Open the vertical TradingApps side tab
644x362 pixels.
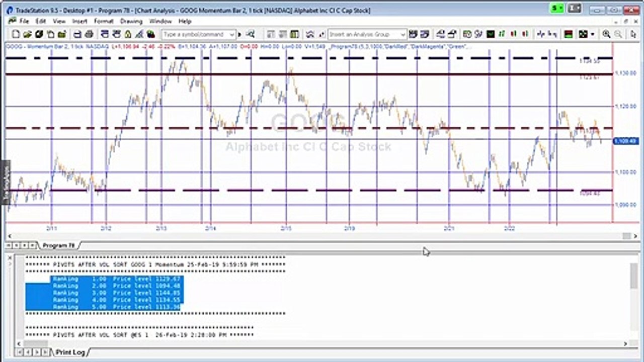[x=6, y=183]
